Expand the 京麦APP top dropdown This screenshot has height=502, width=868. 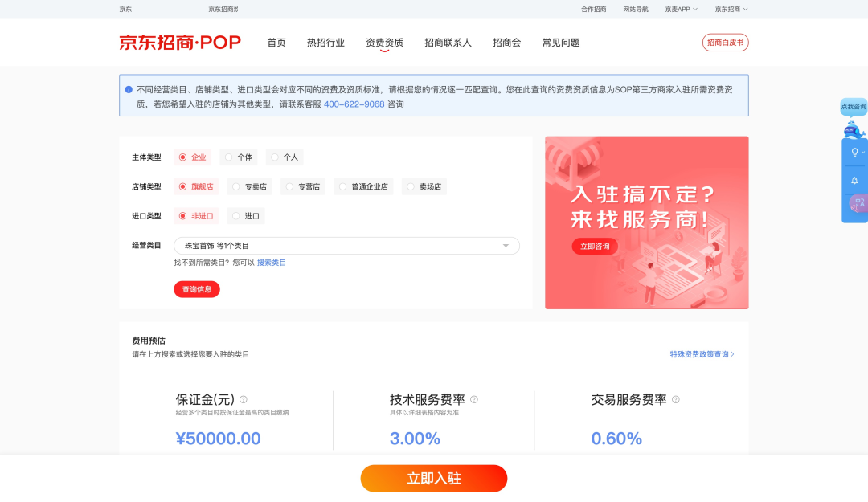[682, 10]
